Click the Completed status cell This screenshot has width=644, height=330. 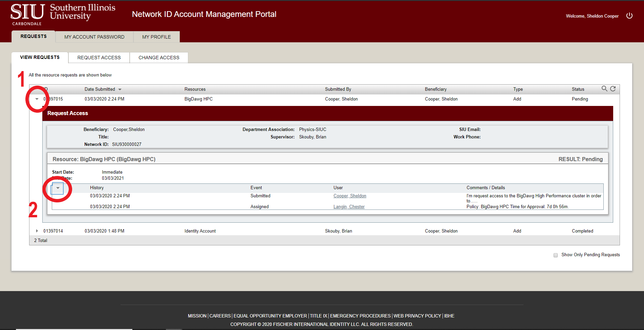582,231
